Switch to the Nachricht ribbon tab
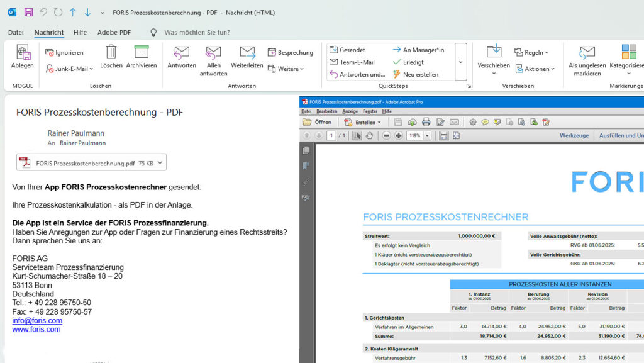 click(49, 33)
